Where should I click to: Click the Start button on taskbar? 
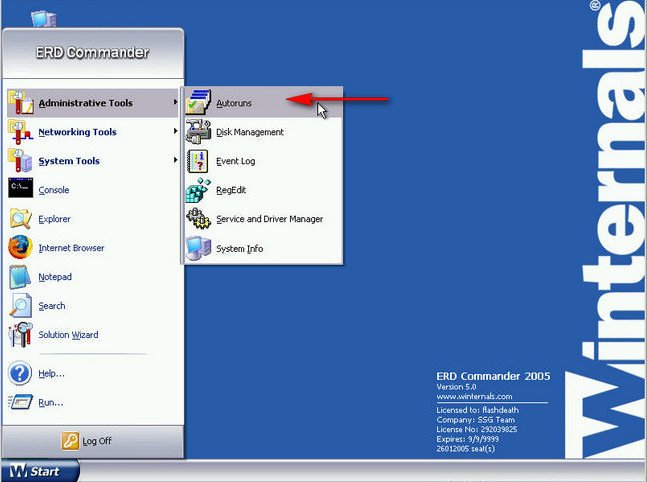point(40,471)
